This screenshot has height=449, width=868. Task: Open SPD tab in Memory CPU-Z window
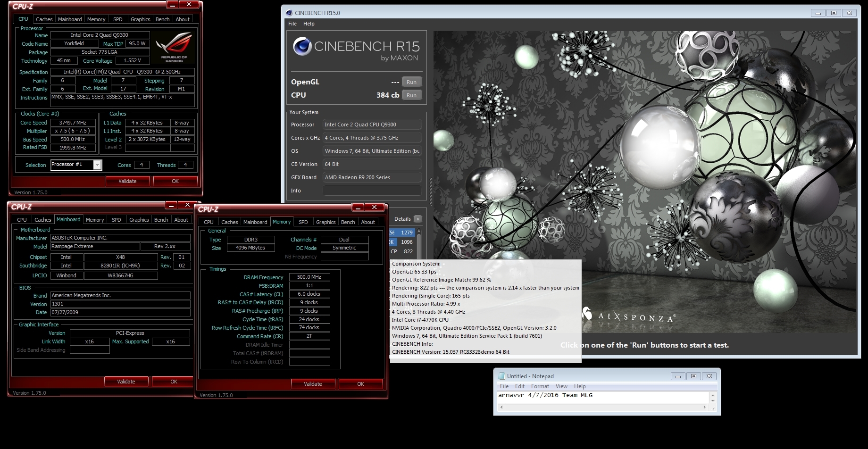(x=303, y=222)
